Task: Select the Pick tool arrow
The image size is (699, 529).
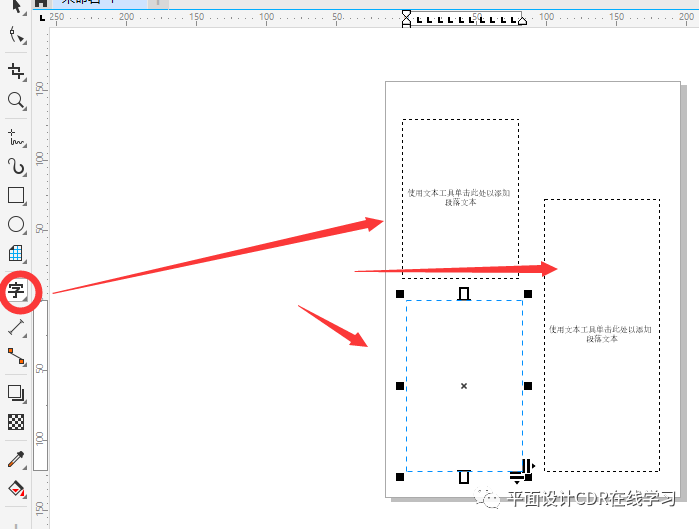Action: pos(16,6)
